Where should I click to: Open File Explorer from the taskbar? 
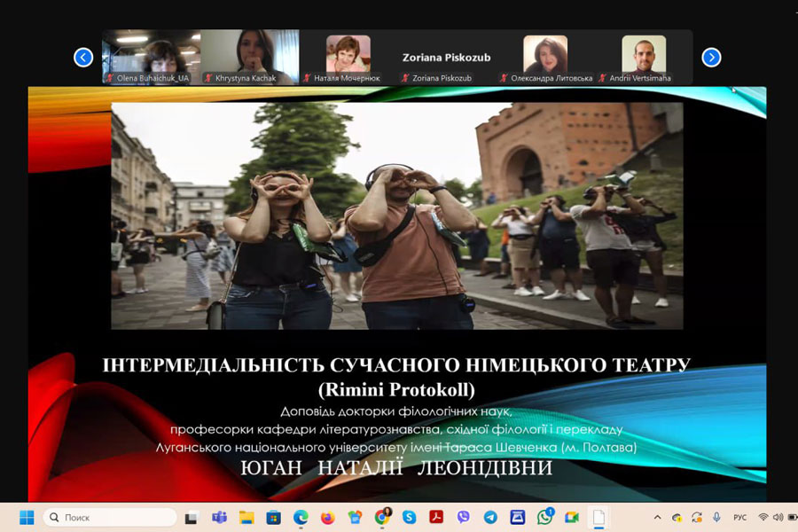point(246,518)
